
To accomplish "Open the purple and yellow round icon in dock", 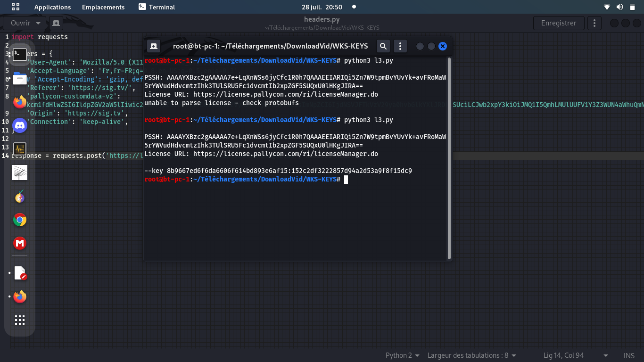I will 20,197.
